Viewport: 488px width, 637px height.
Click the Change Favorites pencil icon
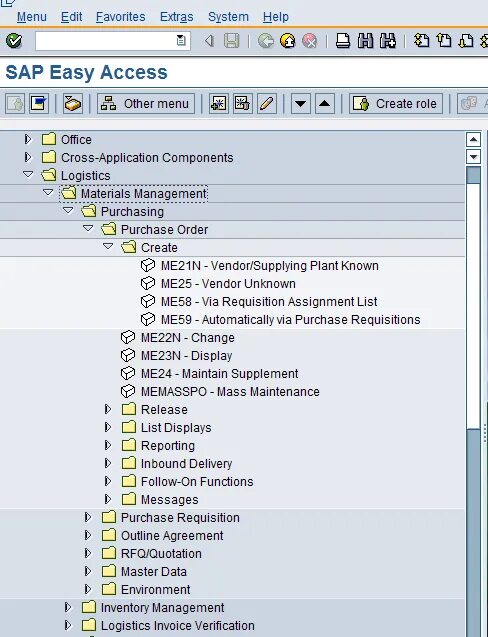[267, 104]
